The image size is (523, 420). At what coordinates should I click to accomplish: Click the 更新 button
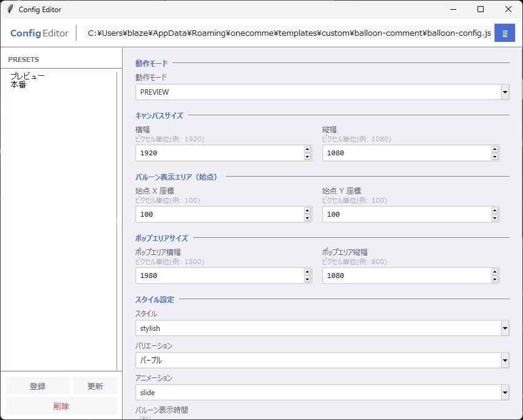click(x=95, y=385)
